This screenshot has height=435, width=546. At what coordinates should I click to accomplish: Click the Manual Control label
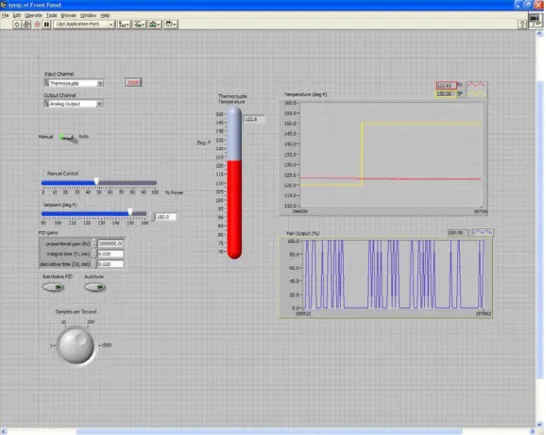point(63,173)
